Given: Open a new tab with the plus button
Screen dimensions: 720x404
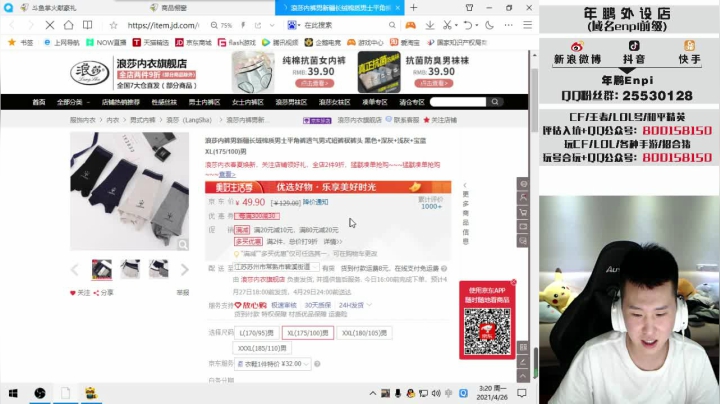Looking at the screenshot, I should [414, 8].
